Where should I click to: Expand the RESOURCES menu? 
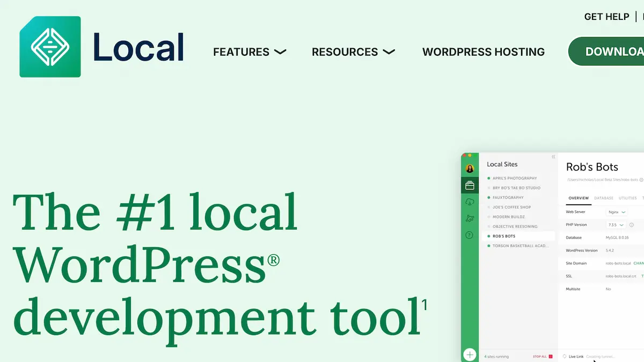(x=353, y=52)
